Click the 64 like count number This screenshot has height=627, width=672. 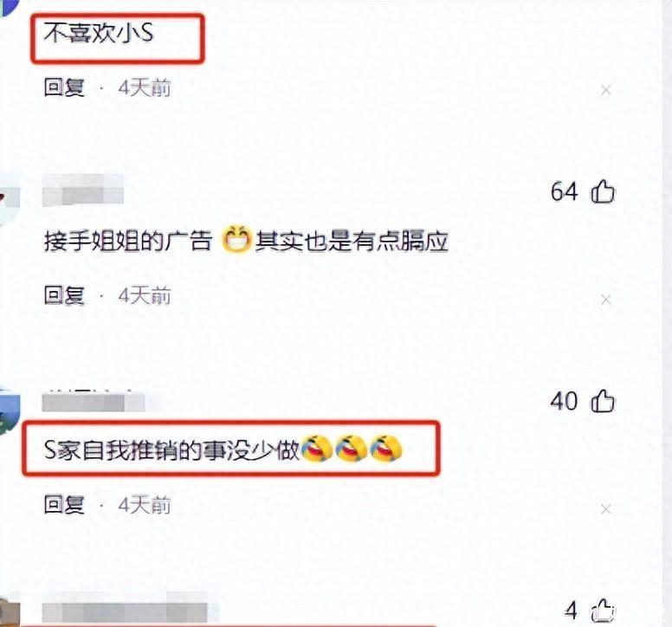564,191
